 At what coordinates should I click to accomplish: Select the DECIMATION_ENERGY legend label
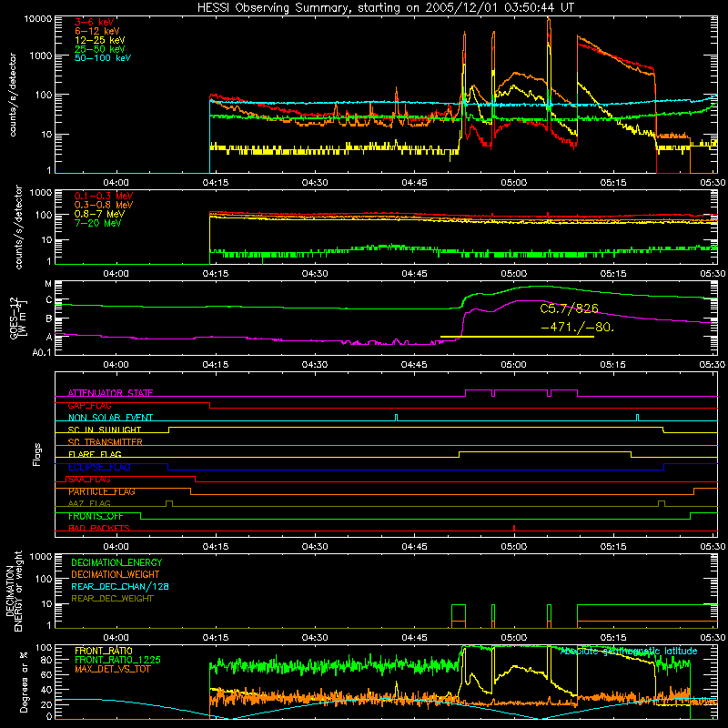pyautogui.click(x=116, y=562)
